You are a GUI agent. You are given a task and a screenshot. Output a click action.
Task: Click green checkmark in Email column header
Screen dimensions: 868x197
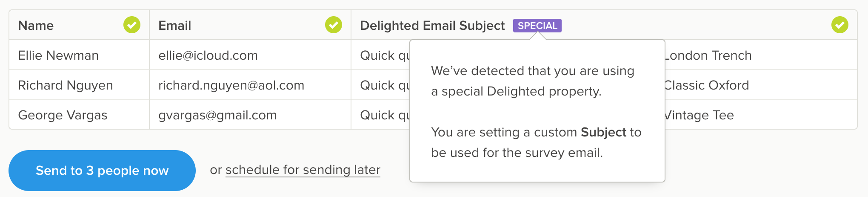point(334,25)
